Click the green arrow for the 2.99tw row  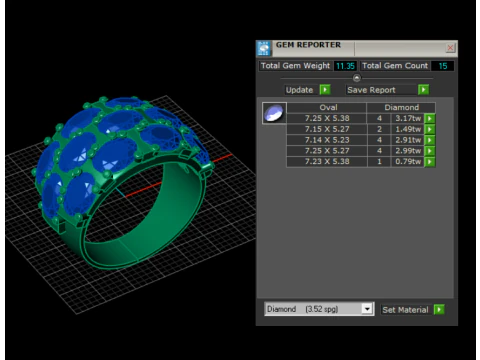click(x=430, y=151)
